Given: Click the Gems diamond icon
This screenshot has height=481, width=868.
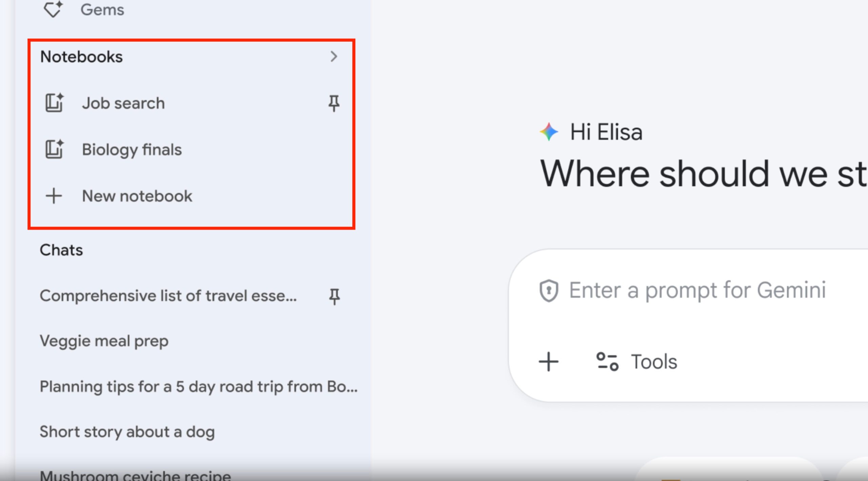Looking at the screenshot, I should point(53,9).
